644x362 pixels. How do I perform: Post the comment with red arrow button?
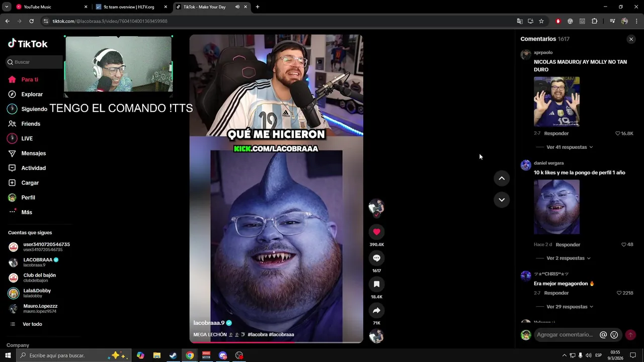(630, 335)
